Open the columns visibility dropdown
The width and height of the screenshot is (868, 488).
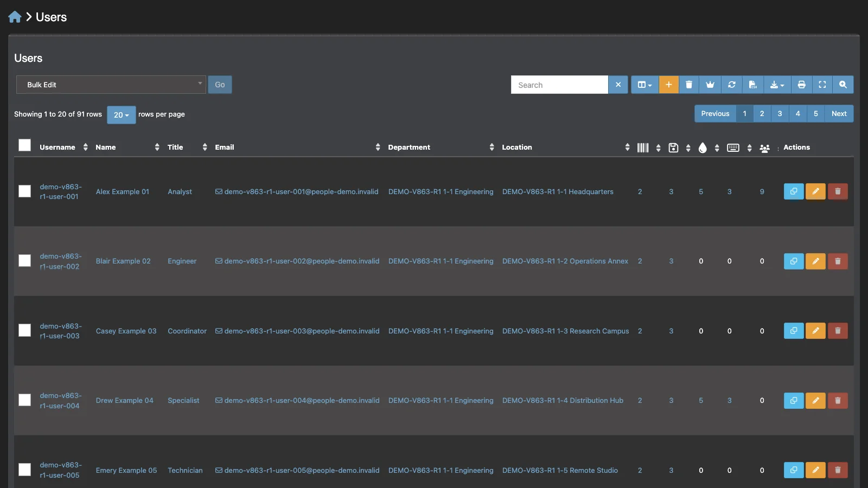click(644, 85)
